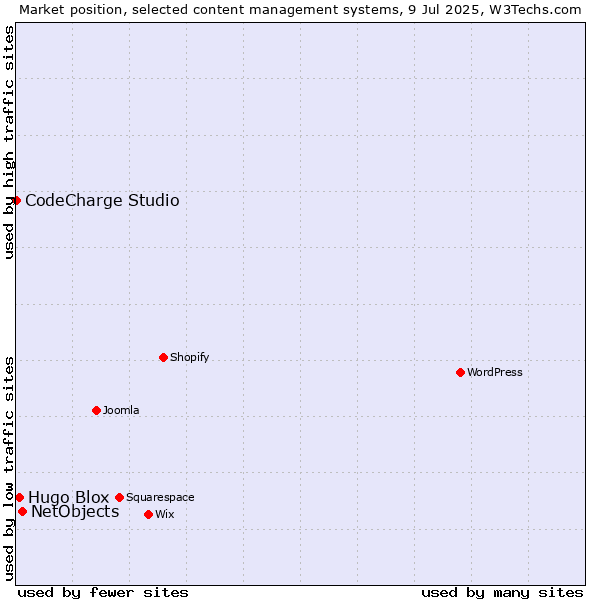Click the WordPress red data marker
600x600 pixels.
click(x=460, y=372)
